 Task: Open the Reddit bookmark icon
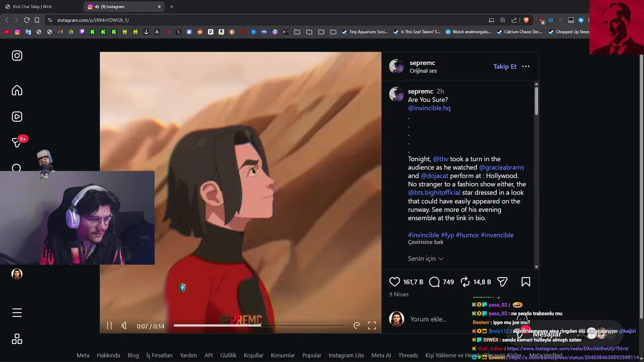click(200, 32)
